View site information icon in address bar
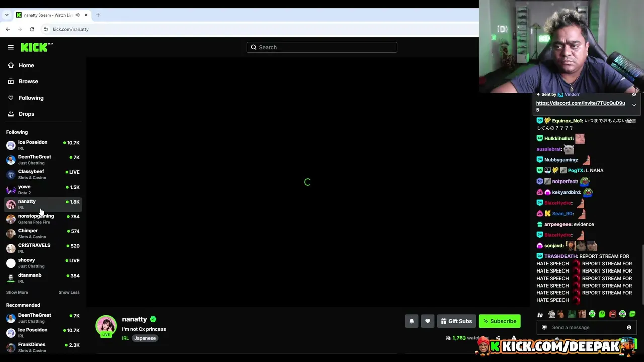This screenshot has height=362, width=644. point(46,29)
